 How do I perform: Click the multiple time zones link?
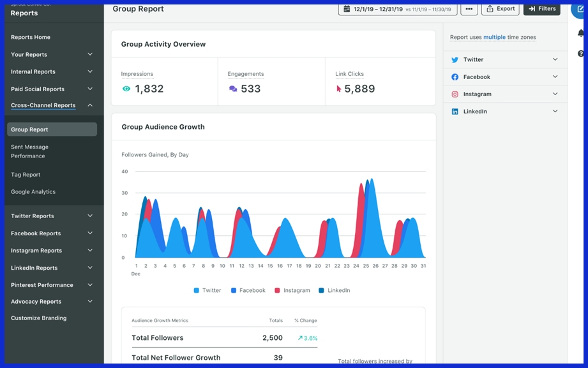[x=494, y=37]
